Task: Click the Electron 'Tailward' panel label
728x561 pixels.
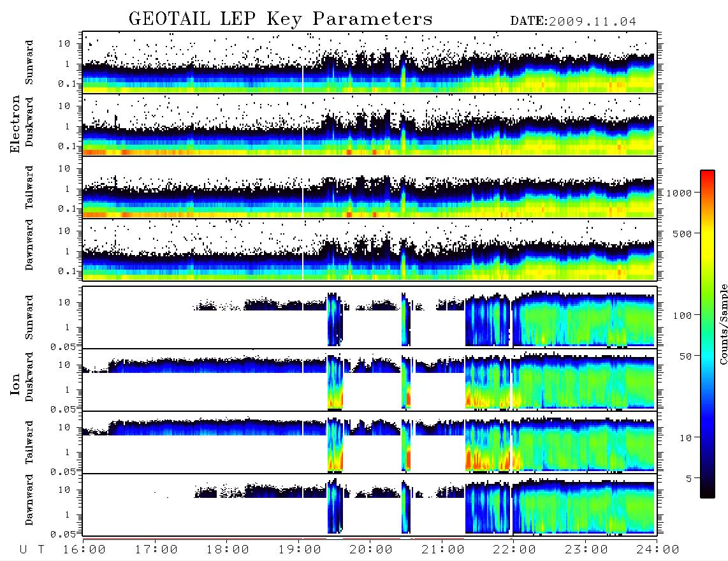Action: coord(29,187)
